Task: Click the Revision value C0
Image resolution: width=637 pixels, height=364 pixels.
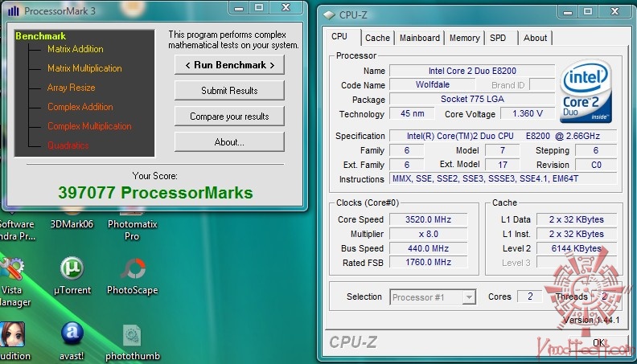Action: pyautogui.click(x=596, y=165)
